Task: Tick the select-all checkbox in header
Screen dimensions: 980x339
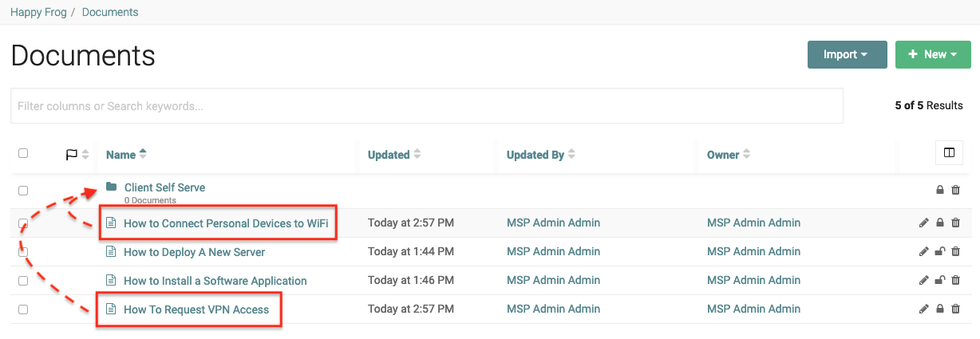Action: point(23,153)
